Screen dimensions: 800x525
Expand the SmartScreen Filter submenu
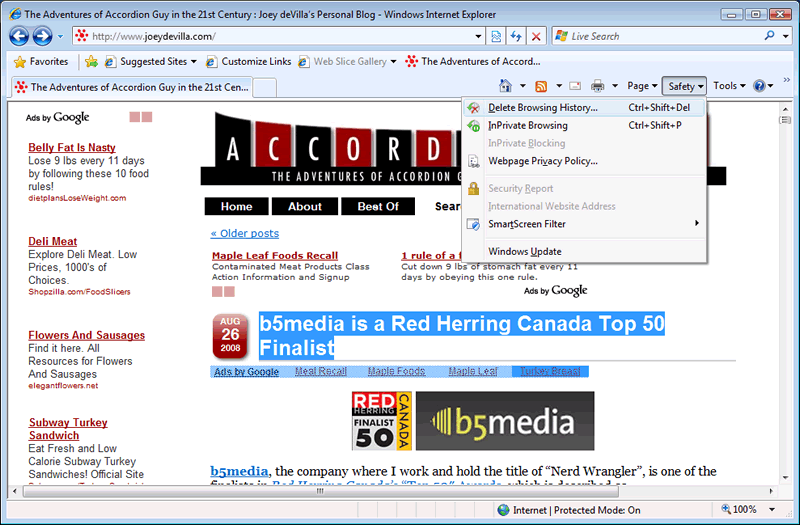pyautogui.click(x=585, y=224)
